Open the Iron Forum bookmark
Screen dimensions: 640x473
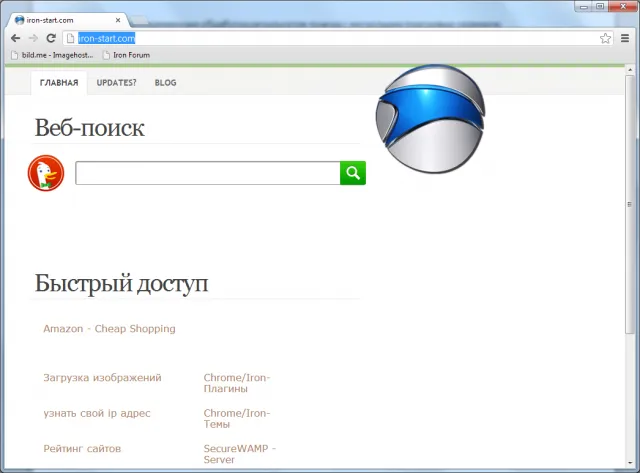point(126,55)
